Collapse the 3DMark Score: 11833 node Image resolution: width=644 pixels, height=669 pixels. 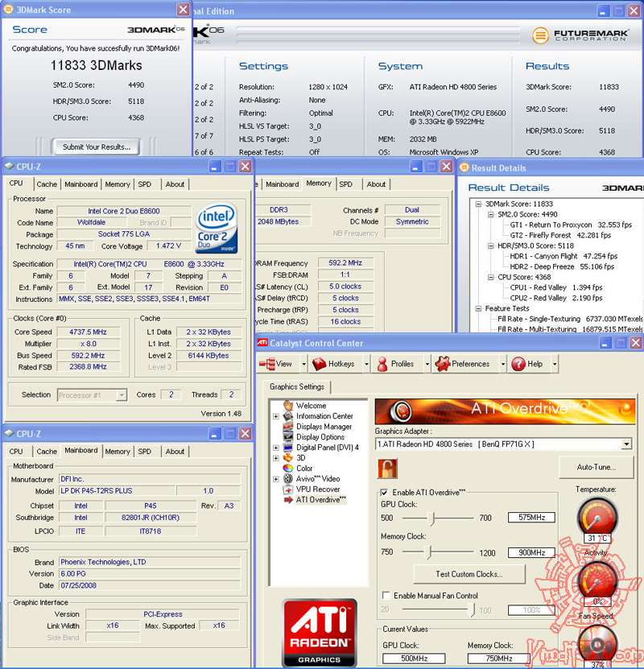(x=478, y=204)
